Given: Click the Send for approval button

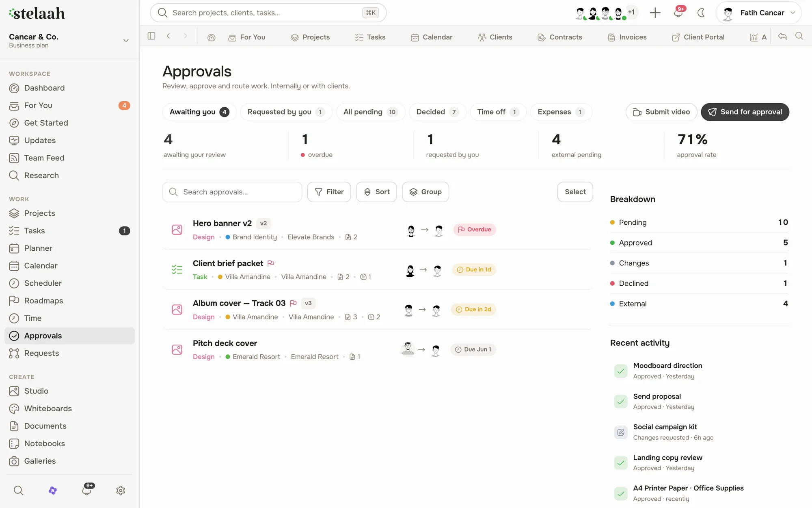Looking at the screenshot, I should click(745, 112).
